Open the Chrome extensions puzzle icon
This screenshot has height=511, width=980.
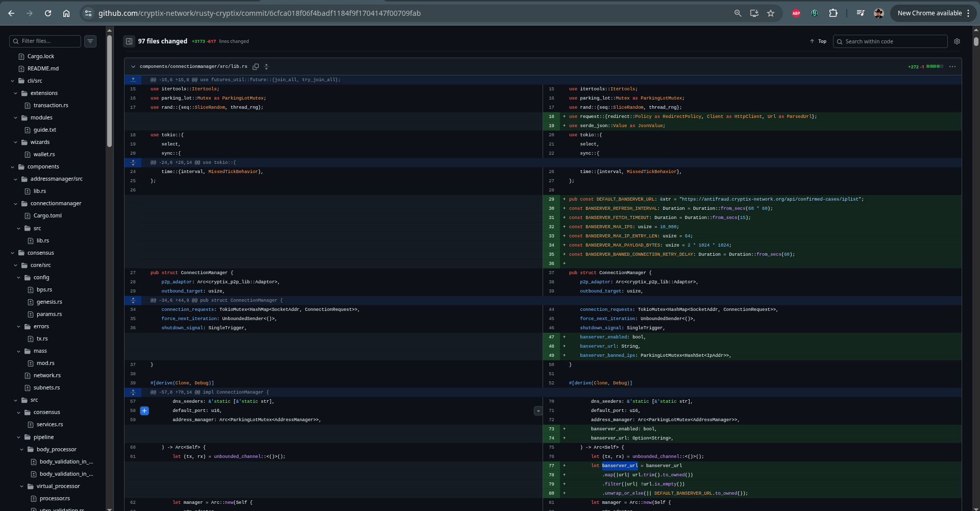click(x=834, y=13)
